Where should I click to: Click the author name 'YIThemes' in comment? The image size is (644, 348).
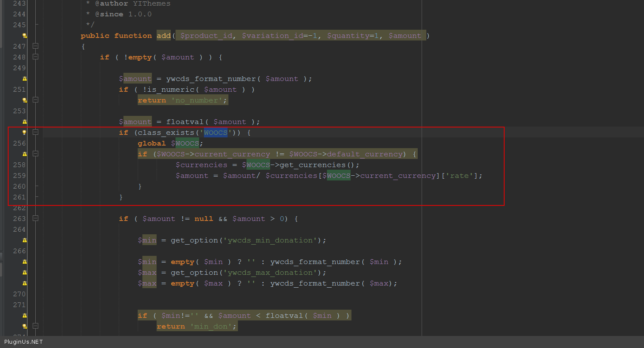point(151,3)
